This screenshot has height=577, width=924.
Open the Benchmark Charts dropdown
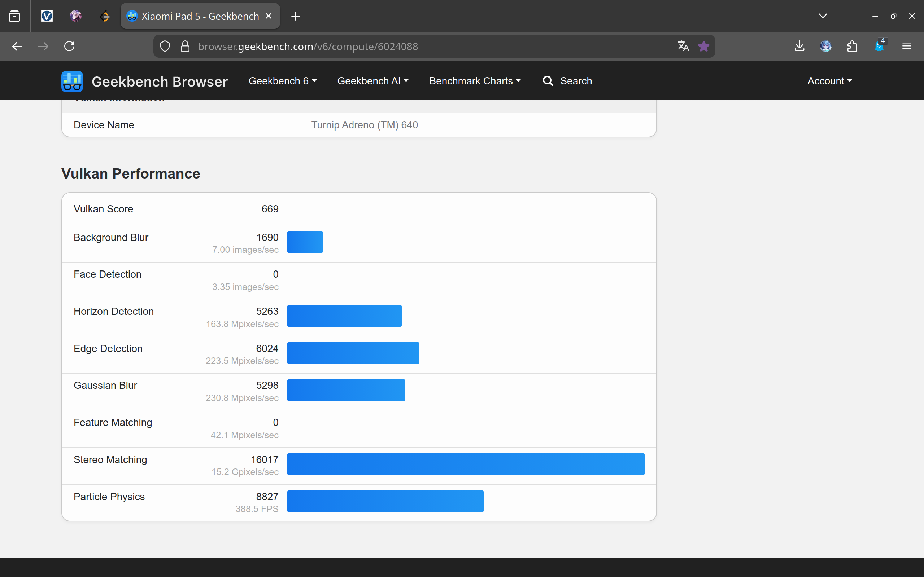(475, 81)
